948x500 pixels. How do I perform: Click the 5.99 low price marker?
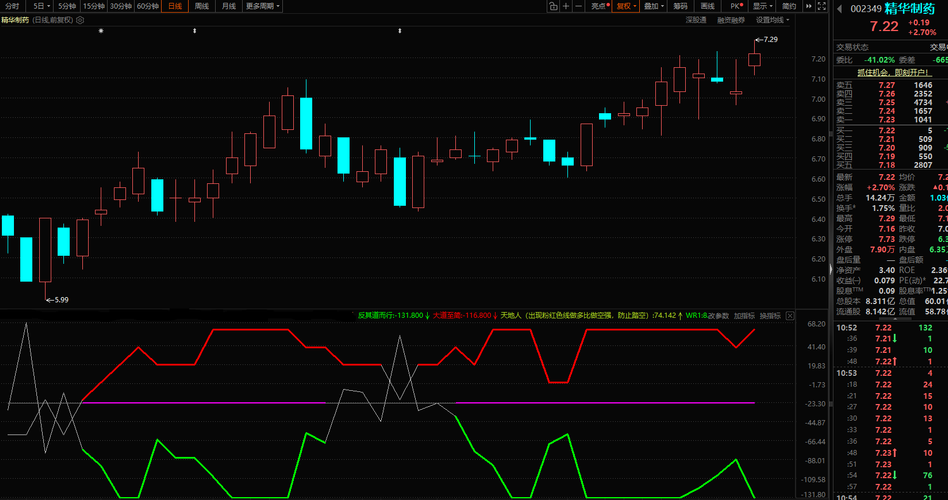click(x=57, y=299)
